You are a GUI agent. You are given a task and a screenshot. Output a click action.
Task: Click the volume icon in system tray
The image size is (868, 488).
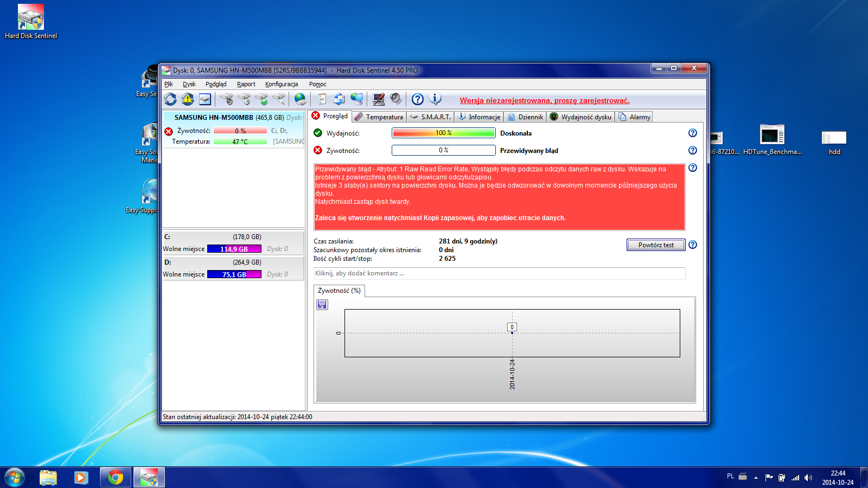point(808,478)
